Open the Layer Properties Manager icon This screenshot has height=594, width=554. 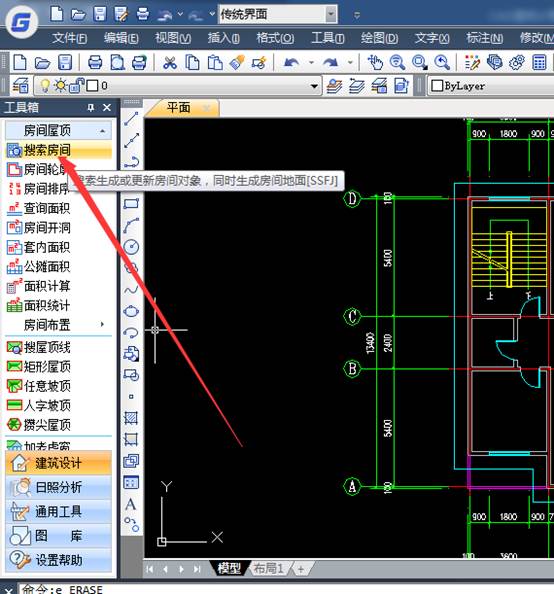20,86
